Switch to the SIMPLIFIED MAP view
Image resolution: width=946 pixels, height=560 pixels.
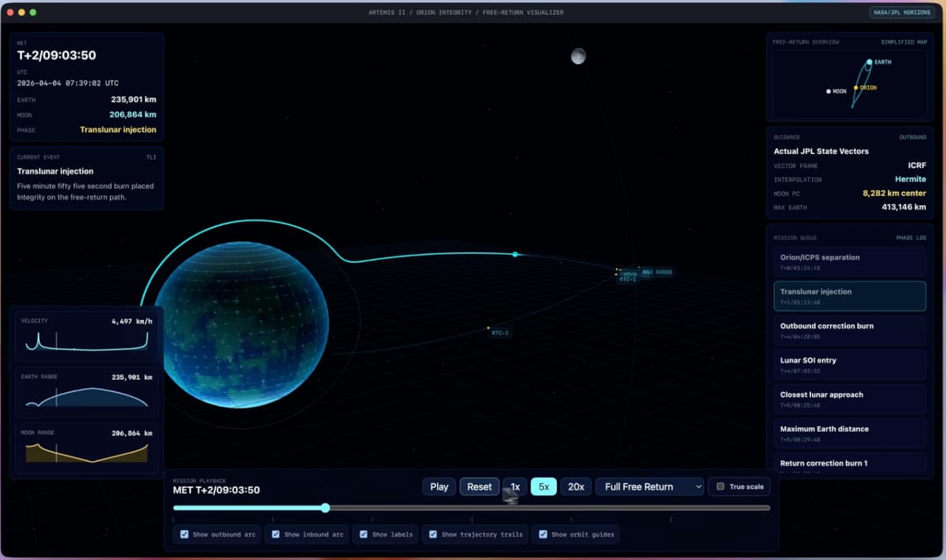pyautogui.click(x=904, y=41)
